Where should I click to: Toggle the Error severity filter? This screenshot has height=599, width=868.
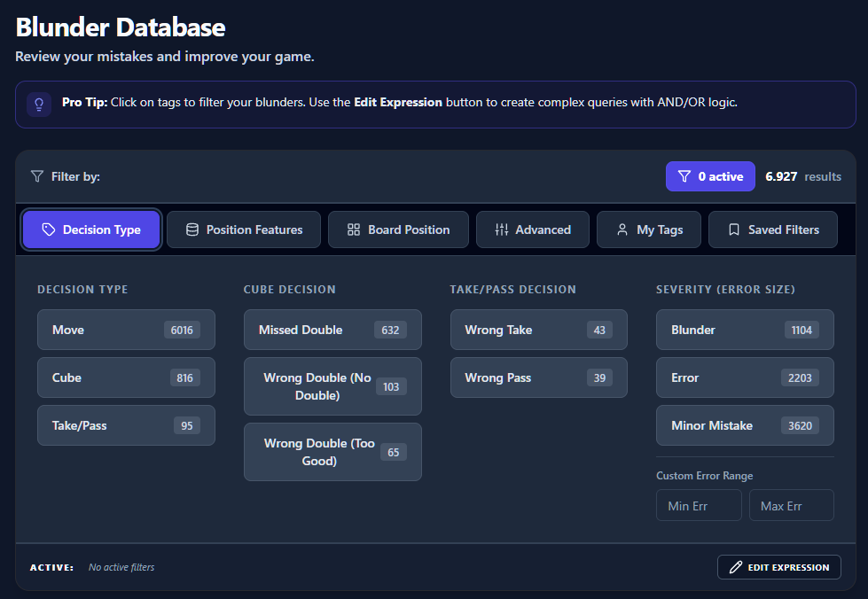[x=745, y=377]
